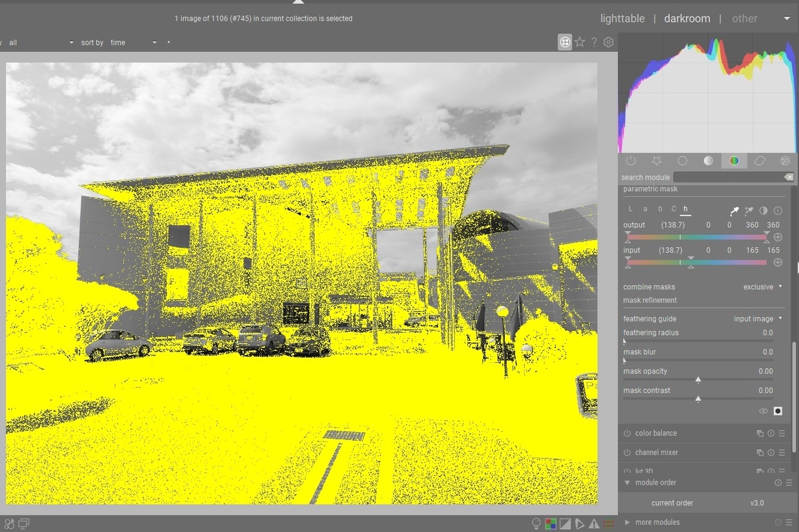Toggle gamut check in bottom bar
The width and height of the screenshot is (799, 532).
coord(594,524)
